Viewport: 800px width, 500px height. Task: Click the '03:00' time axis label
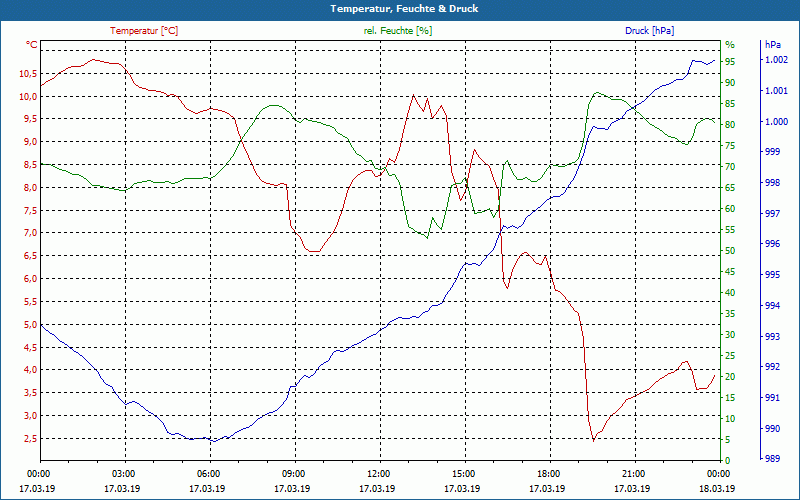[x=122, y=474]
